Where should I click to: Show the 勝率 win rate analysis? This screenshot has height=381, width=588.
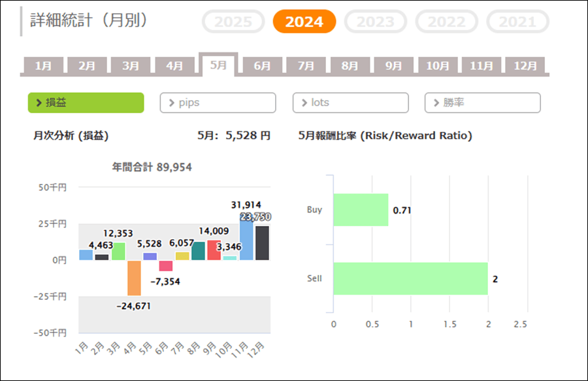tap(483, 103)
